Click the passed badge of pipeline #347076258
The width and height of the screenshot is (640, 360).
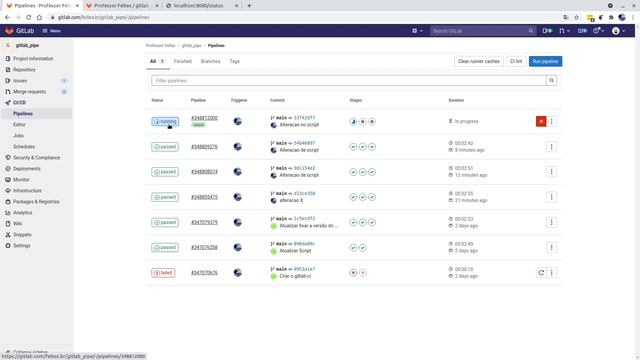click(x=165, y=248)
